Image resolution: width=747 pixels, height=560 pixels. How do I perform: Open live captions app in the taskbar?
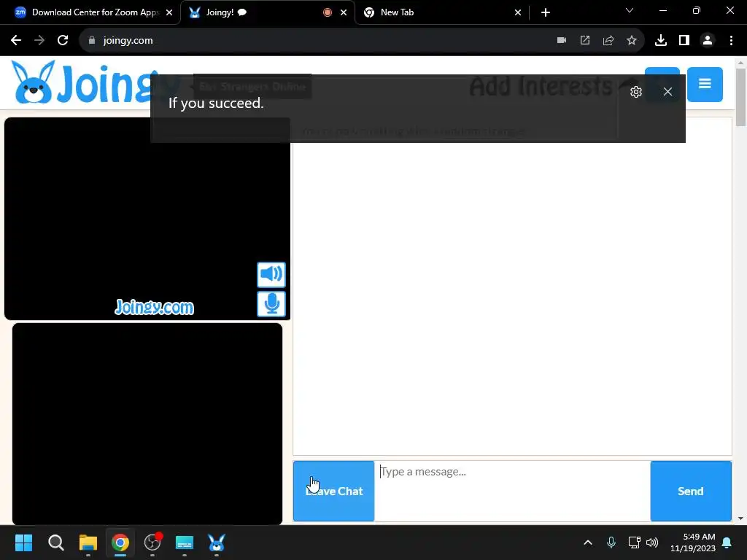(x=185, y=542)
